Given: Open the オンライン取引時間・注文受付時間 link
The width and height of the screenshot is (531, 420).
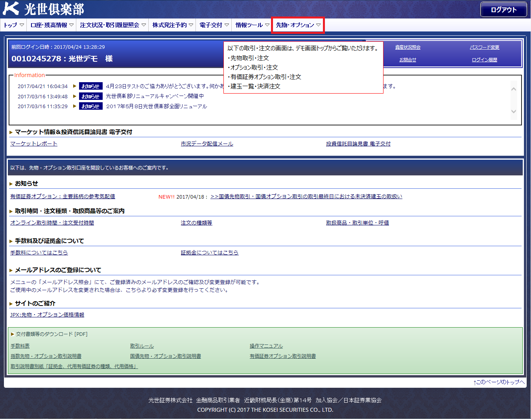Looking at the screenshot, I should coord(52,223).
